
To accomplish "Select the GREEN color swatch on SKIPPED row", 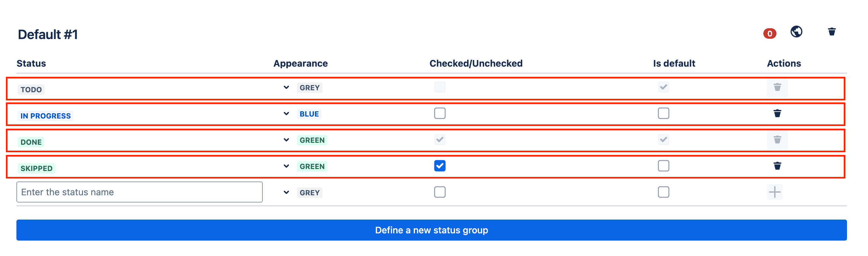I will pyautogui.click(x=312, y=166).
